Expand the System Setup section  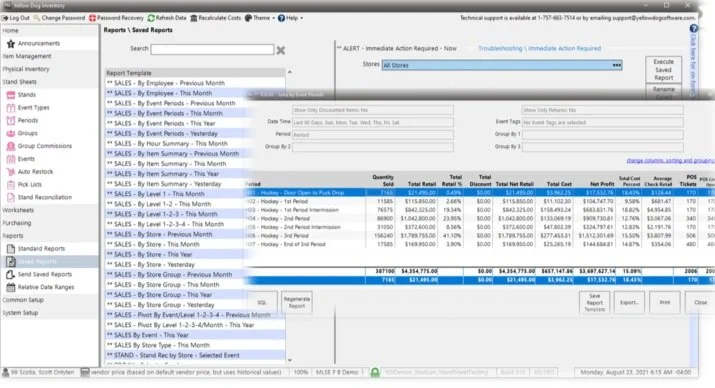(x=20, y=313)
